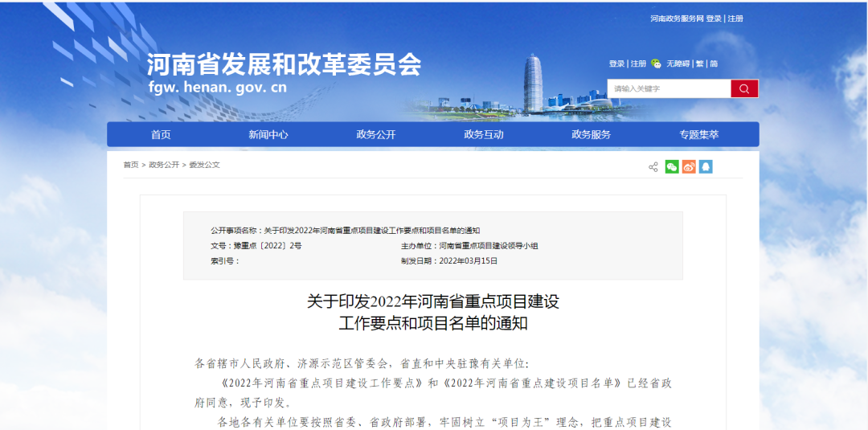The height and width of the screenshot is (430, 868).
Task: Click the paragraph starting 各省辖市人民政府
Action: tap(362, 364)
